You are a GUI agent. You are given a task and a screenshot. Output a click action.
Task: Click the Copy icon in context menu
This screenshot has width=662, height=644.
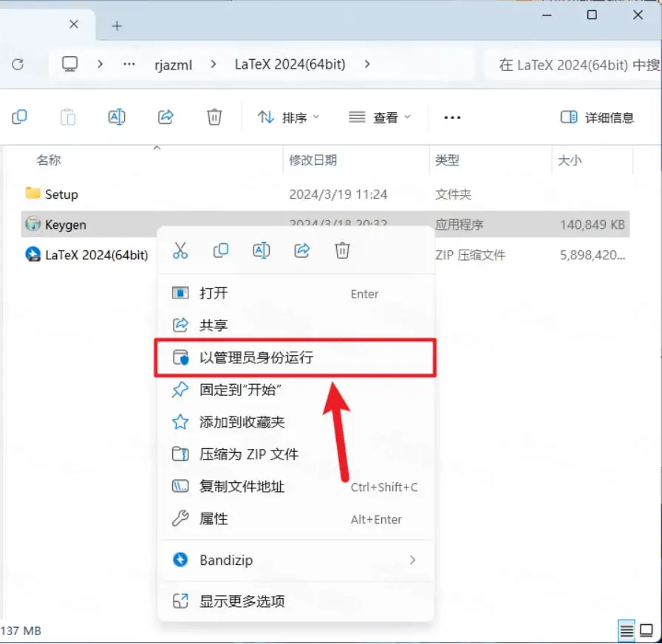pyautogui.click(x=221, y=250)
